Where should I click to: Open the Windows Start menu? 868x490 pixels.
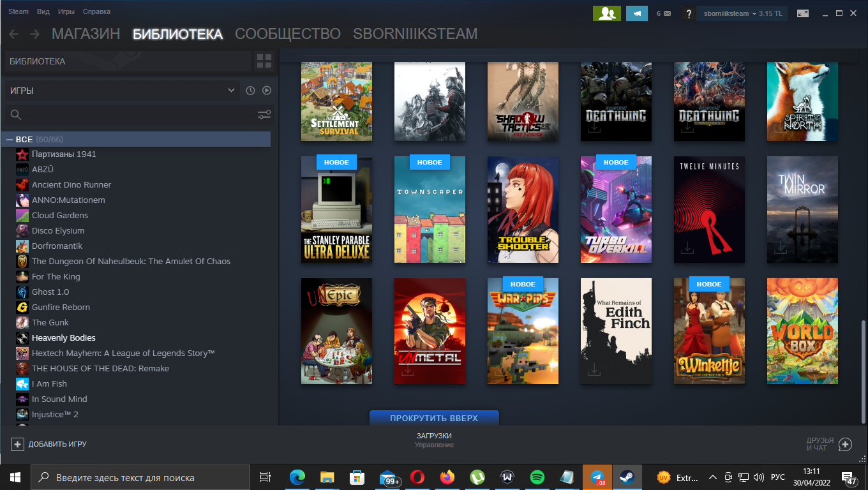tap(15, 477)
